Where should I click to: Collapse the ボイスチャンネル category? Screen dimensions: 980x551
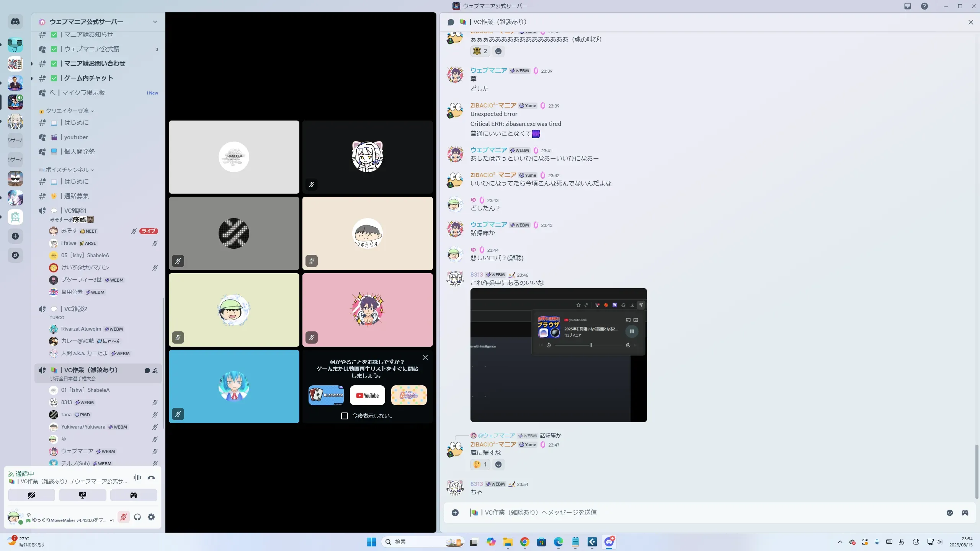pyautogui.click(x=67, y=170)
